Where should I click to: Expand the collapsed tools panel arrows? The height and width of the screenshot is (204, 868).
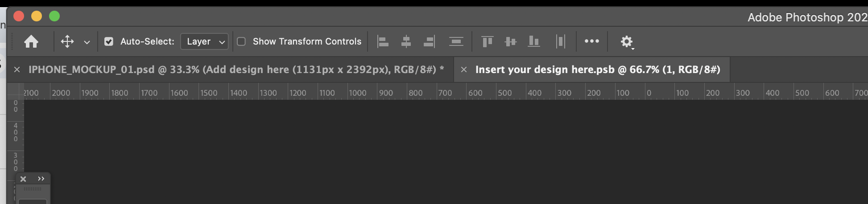tap(41, 179)
